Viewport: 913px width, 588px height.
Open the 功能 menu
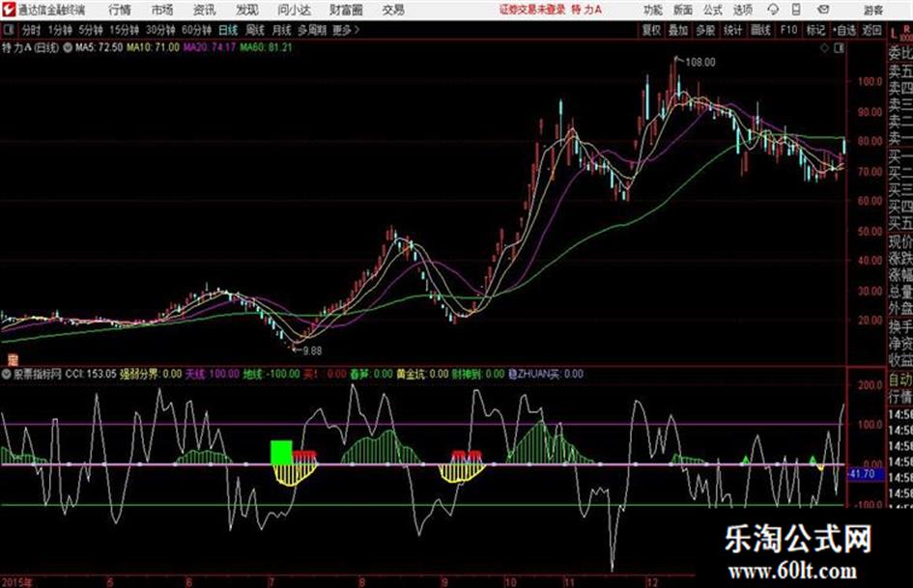(x=653, y=10)
